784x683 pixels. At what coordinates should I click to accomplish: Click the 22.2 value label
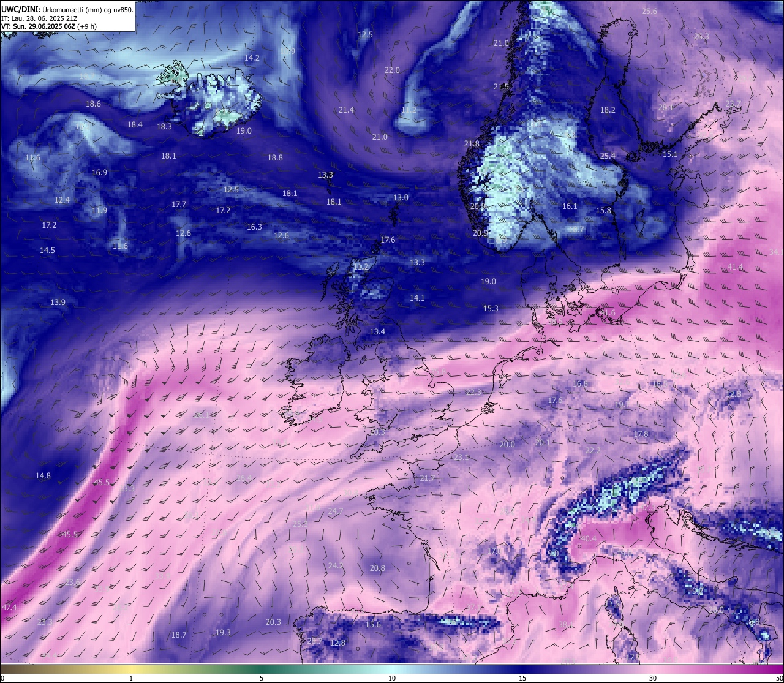593,451
